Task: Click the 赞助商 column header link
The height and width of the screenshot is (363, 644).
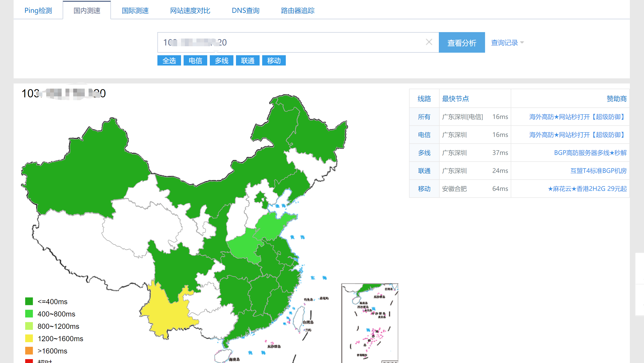Action: (617, 99)
